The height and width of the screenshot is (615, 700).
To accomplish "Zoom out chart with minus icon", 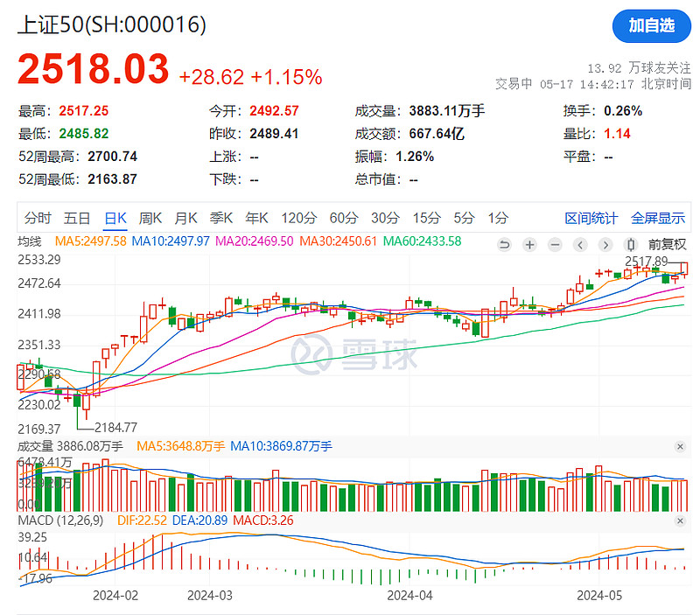I will coord(555,245).
